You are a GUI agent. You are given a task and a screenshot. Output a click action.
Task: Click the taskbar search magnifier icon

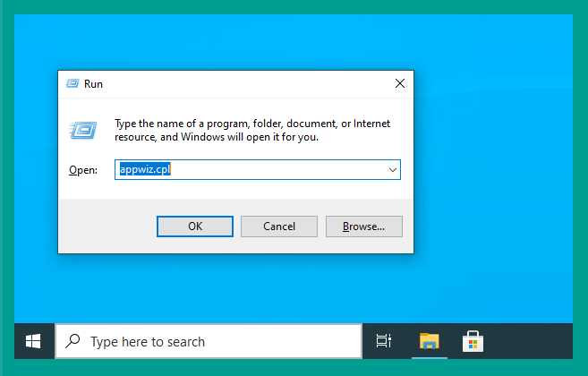[72, 341]
